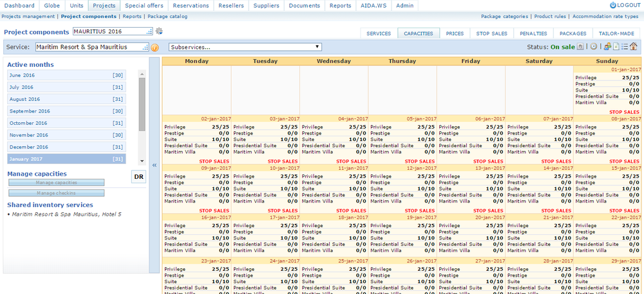Click the orange info icon beside Service field
The height and width of the screenshot is (294, 644).
coord(155,47)
